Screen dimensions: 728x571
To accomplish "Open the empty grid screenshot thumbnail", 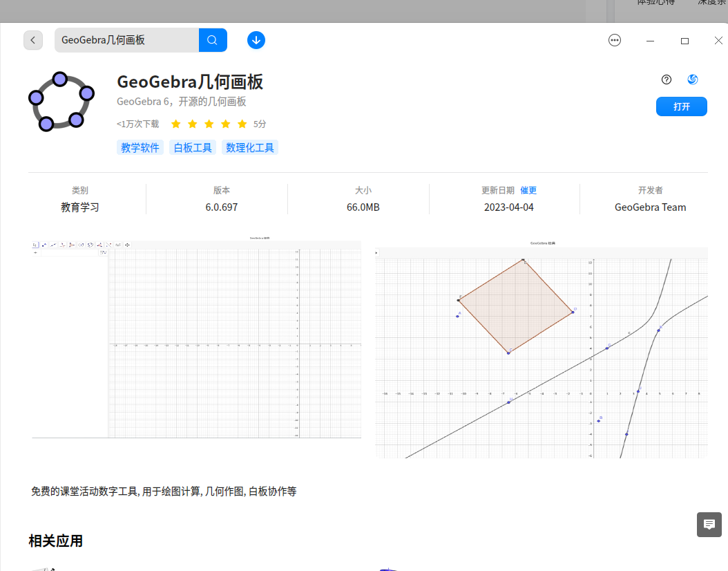I will [x=196, y=337].
